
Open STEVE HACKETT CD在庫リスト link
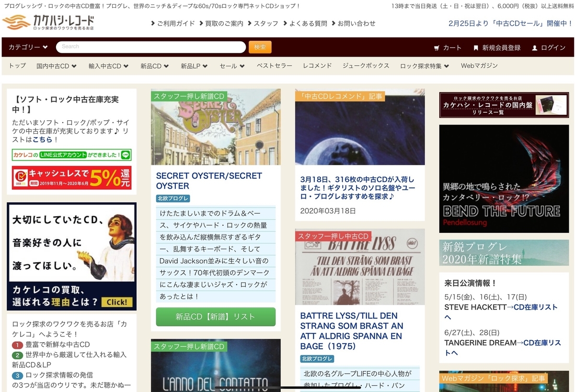coord(502,312)
